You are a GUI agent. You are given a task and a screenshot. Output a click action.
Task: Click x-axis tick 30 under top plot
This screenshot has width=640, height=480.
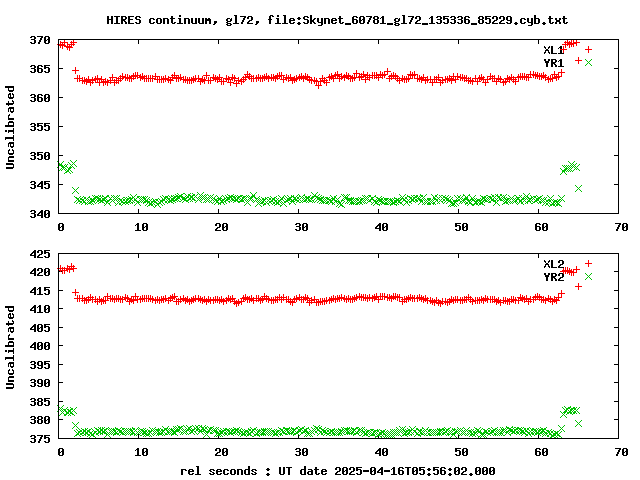[301, 227]
